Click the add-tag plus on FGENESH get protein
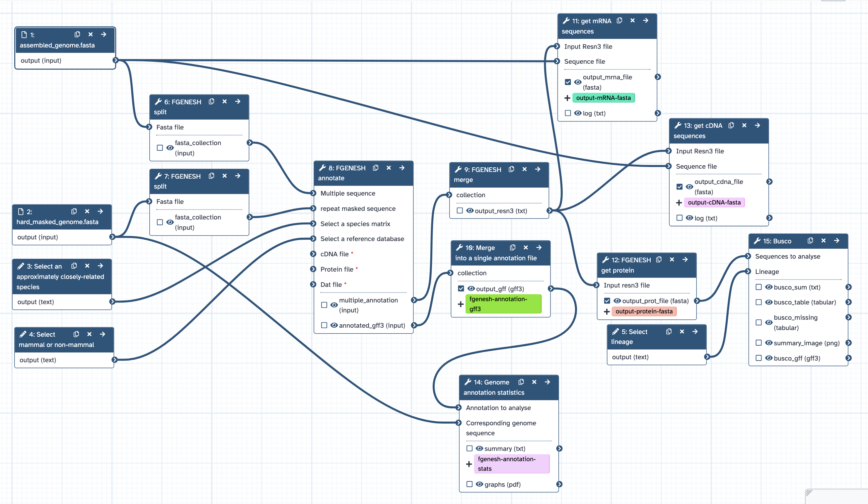Screen dimensions: 868x504 607,311
